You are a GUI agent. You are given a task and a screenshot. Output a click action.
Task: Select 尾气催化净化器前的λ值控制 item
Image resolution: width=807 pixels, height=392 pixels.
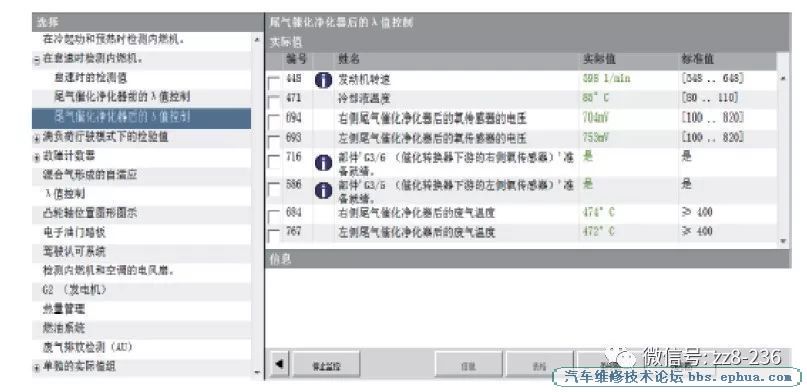coord(122,97)
